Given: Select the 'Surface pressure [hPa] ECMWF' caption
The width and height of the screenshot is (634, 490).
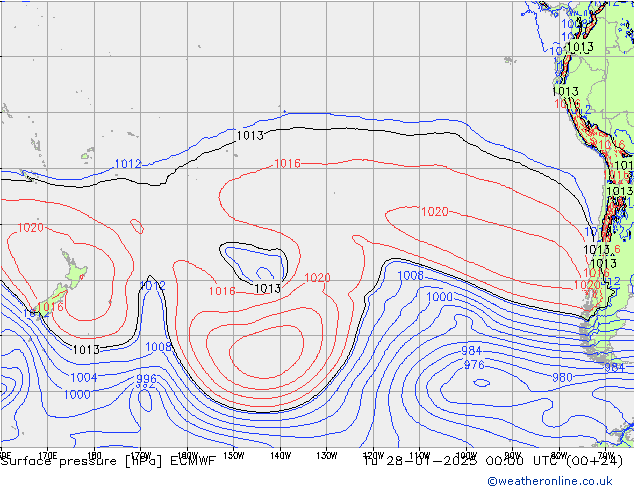Looking at the screenshot, I should [x=108, y=461].
